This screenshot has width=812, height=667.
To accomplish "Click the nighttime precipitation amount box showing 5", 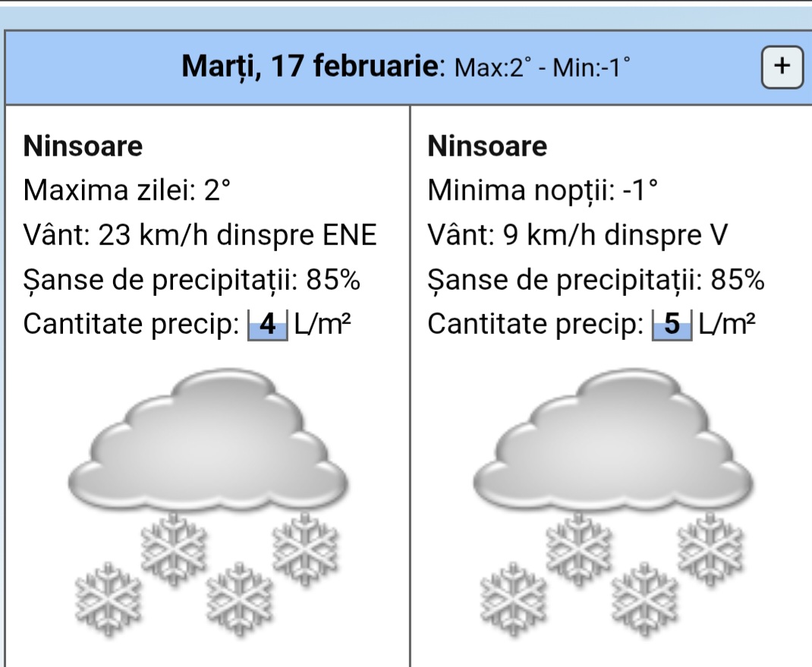I will click(672, 325).
